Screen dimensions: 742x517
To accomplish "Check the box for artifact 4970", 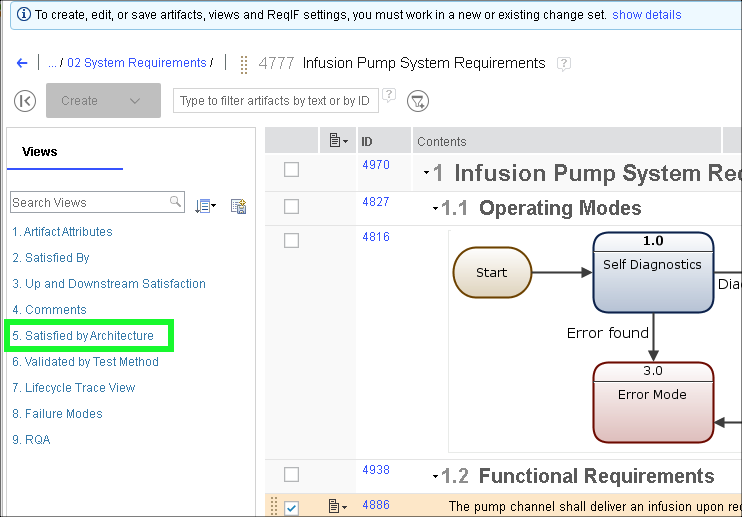I will tap(291, 170).
